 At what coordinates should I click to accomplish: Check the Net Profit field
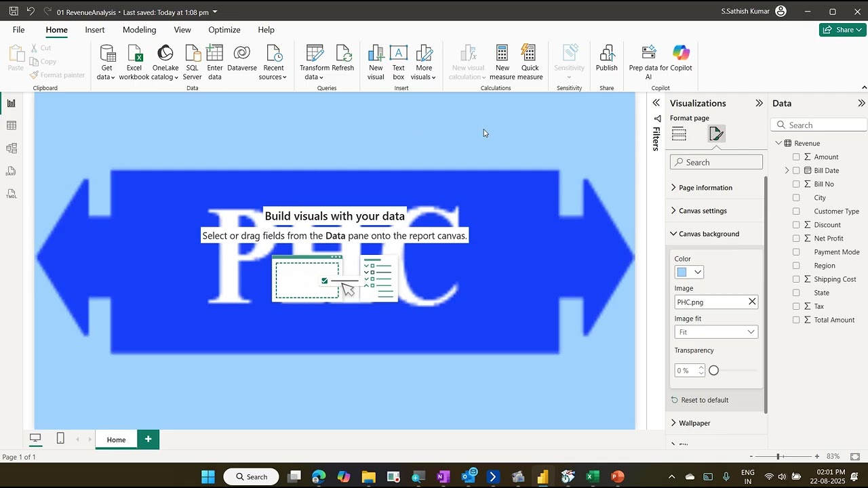point(796,238)
